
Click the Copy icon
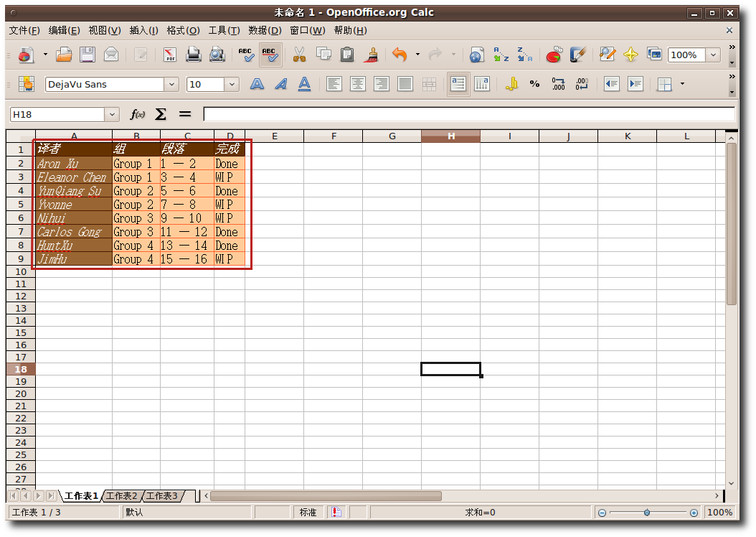323,55
